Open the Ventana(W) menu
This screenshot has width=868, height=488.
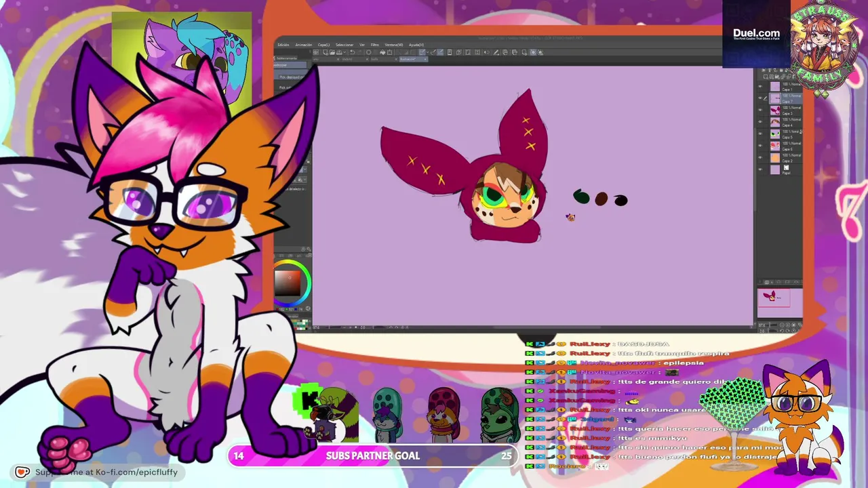(394, 45)
